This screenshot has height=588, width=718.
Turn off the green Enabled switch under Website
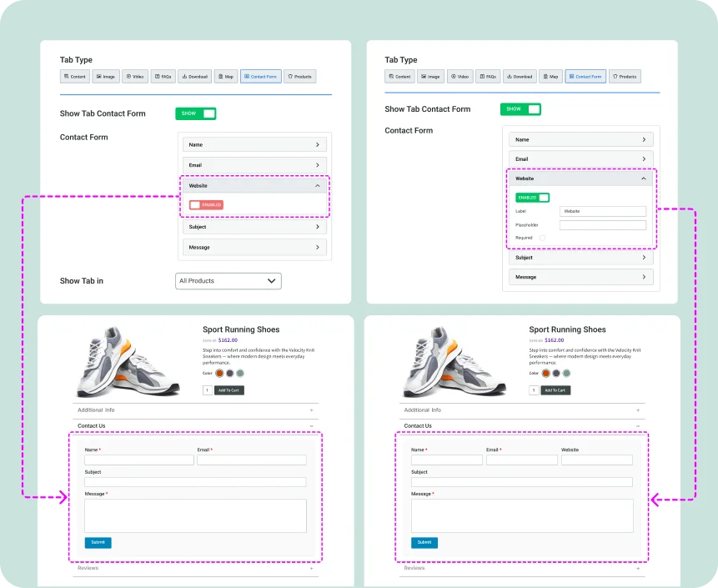pyautogui.click(x=532, y=198)
